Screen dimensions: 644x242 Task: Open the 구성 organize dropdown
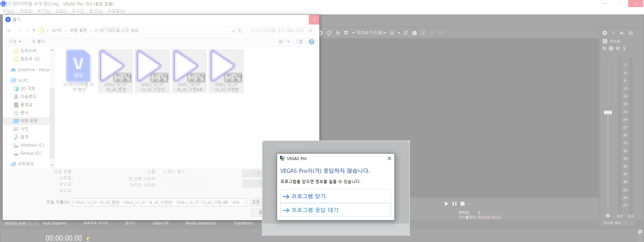[15, 41]
